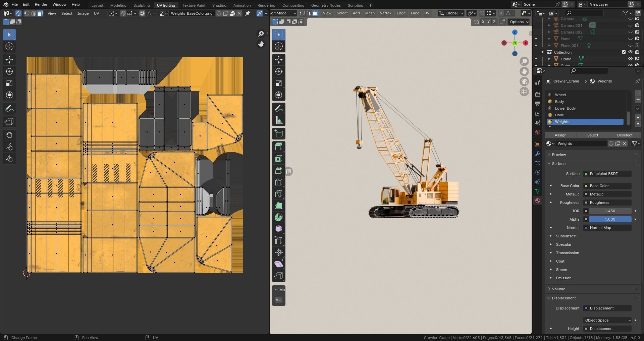644x341 pixels.
Task: Open Object Space displacement dropdown
Action: pyautogui.click(x=607, y=320)
